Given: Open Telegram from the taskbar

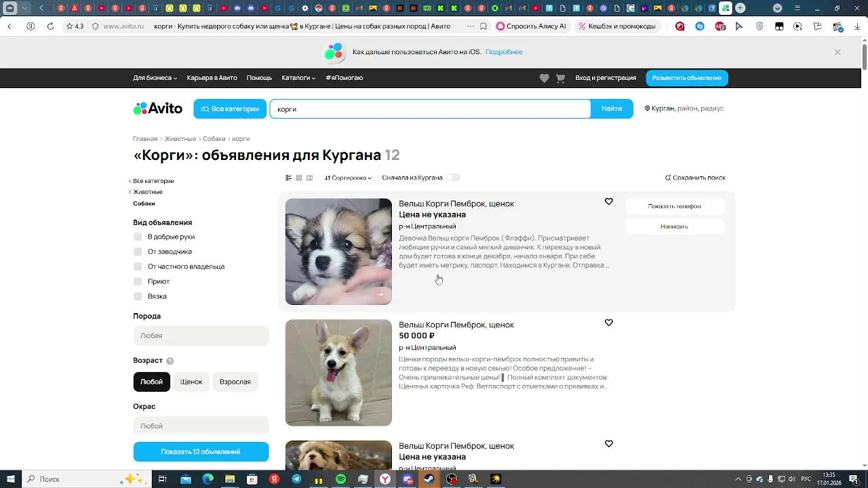Looking at the screenshot, I should coord(296,479).
